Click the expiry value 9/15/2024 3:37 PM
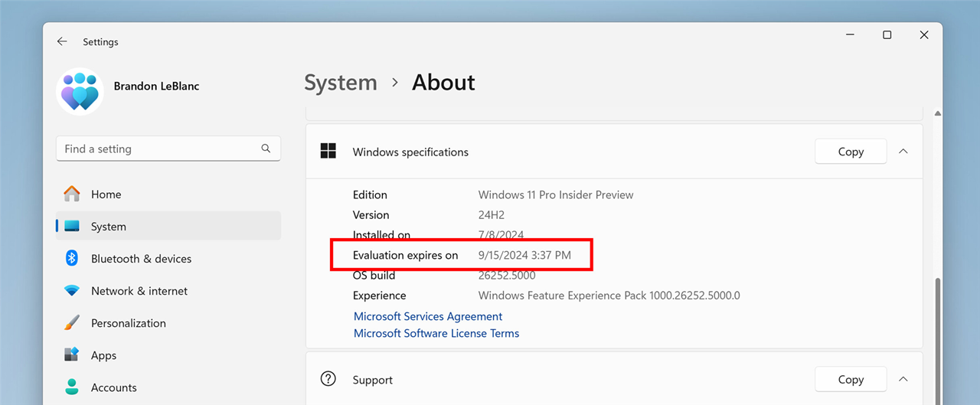Image resolution: width=980 pixels, height=405 pixels. click(x=524, y=255)
